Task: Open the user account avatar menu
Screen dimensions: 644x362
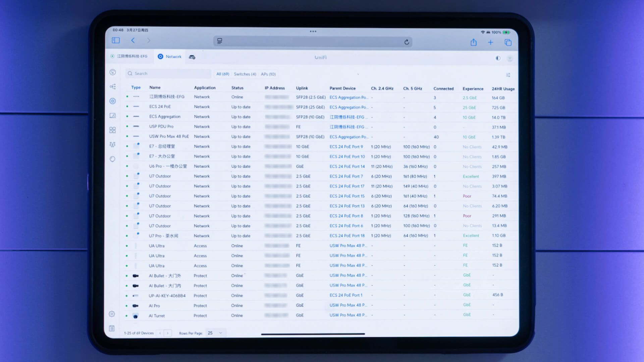Action: pos(509,58)
